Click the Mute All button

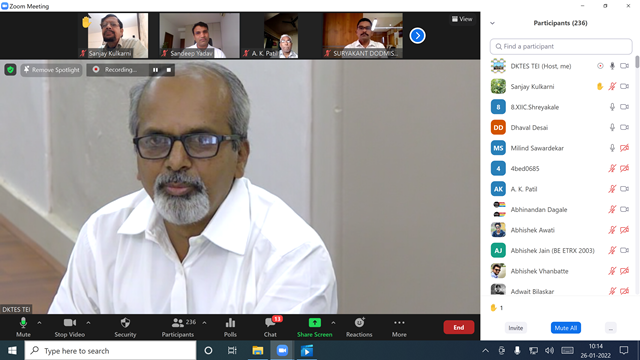point(566,328)
